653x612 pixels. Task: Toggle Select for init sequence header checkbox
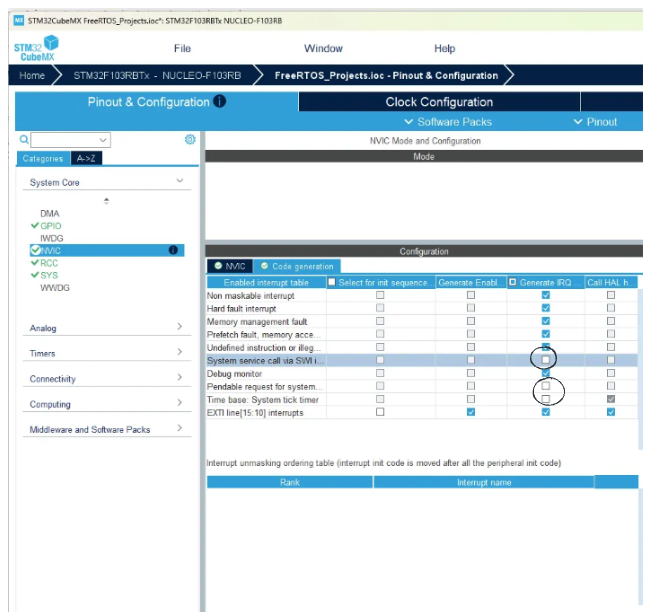tap(332, 282)
